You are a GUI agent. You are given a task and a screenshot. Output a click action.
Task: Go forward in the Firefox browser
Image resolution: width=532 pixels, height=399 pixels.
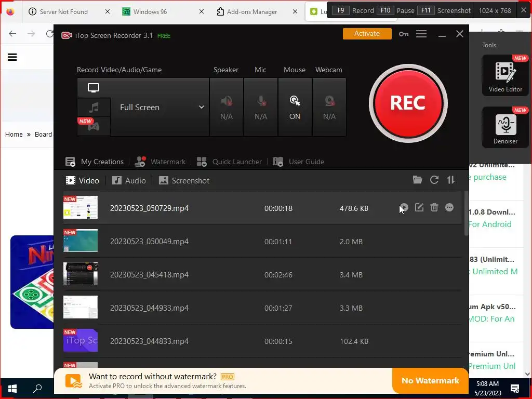31,34
